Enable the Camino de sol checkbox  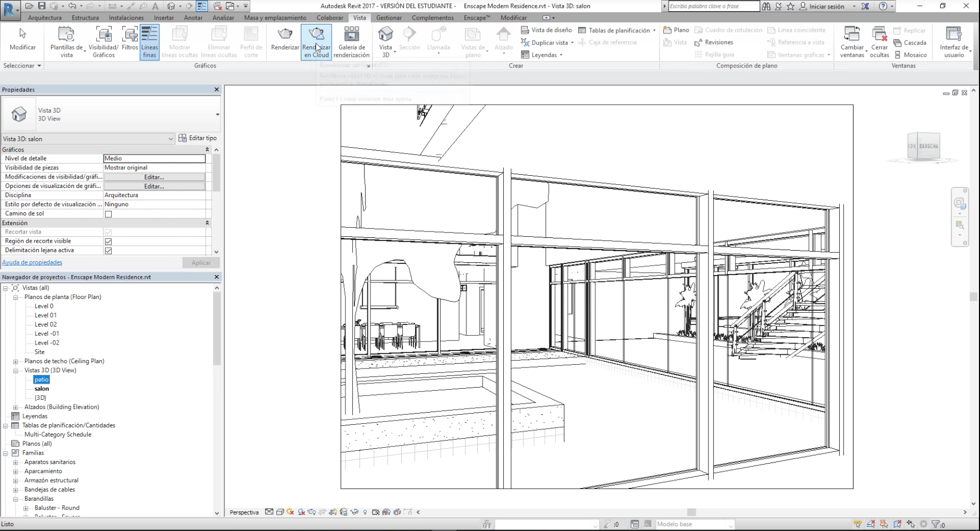click(x=108, y=214)
